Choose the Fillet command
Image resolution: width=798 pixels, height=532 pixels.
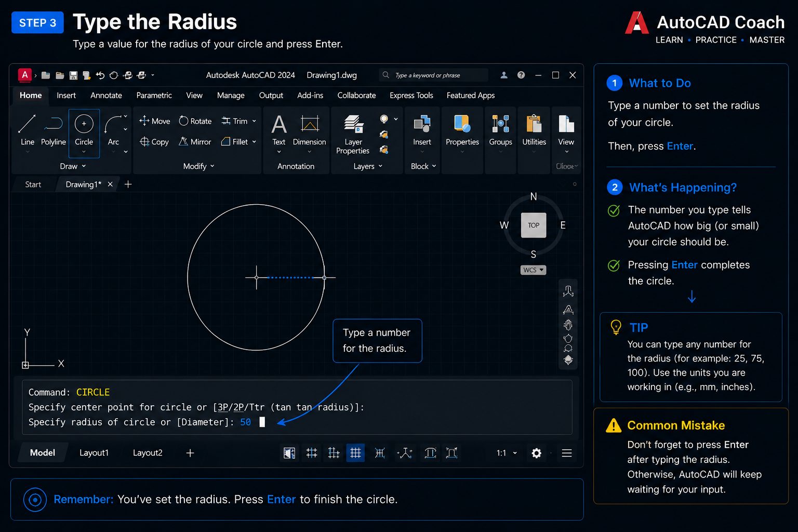[235, 142]
